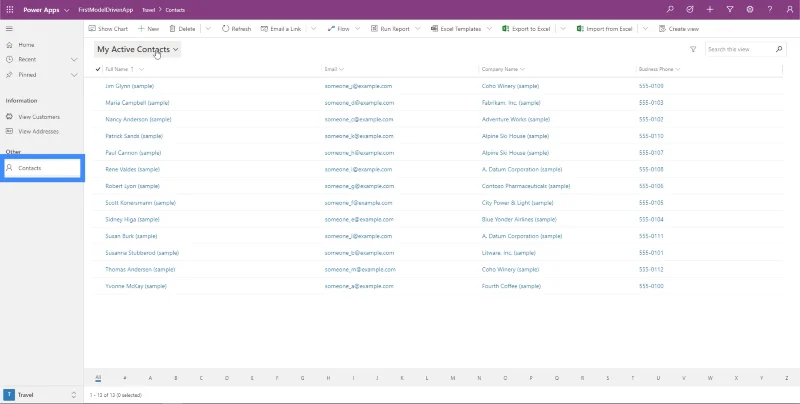The width and height of the screenshot is (800, 404).
Task: Open Jim Glynn (sample) contact
Action: (x=130, y=86)
